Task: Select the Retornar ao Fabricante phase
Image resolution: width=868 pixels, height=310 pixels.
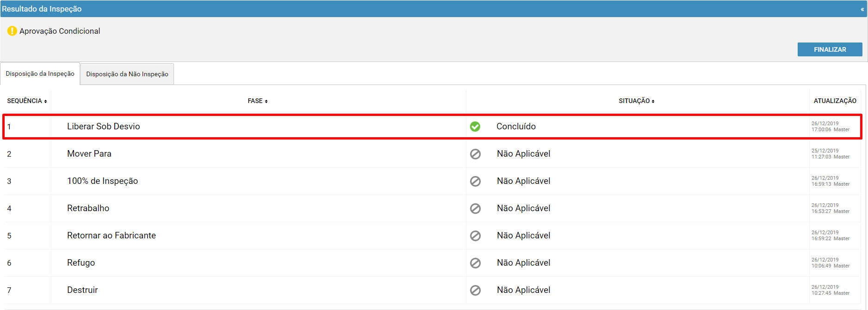Action: (112, 236)
